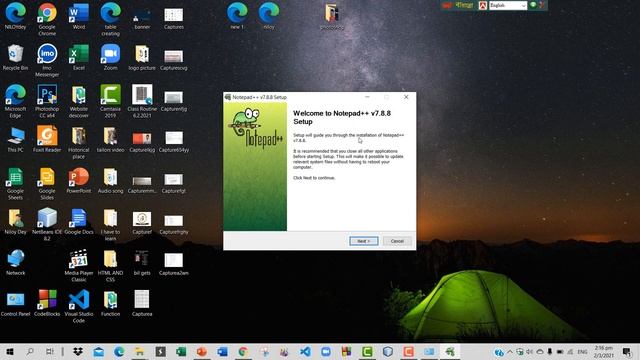Open the 'niloy' Edge file on the desktop
Viewport: 640px width, 360px height.
269,16
